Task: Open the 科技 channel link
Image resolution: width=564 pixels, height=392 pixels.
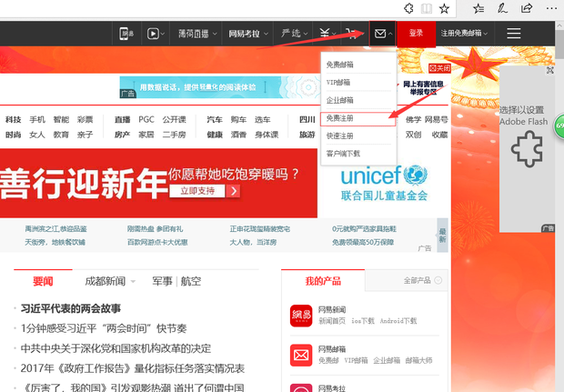Action: (x=14, y=120)
